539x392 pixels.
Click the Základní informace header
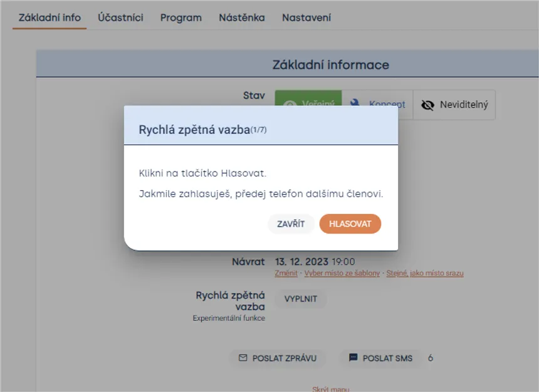click(331, 65)
